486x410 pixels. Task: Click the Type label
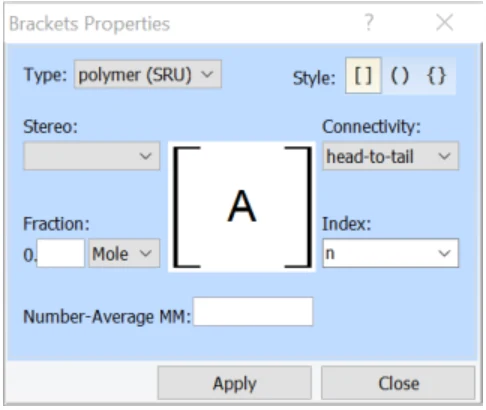coord(45,75)
